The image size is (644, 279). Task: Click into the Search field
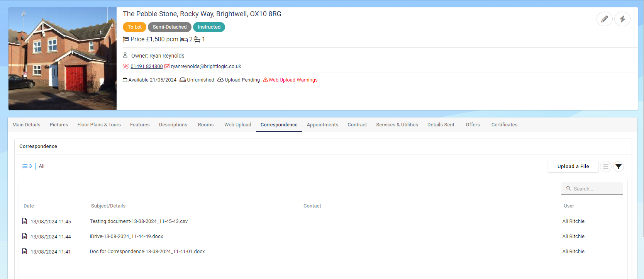pos(592,189)
